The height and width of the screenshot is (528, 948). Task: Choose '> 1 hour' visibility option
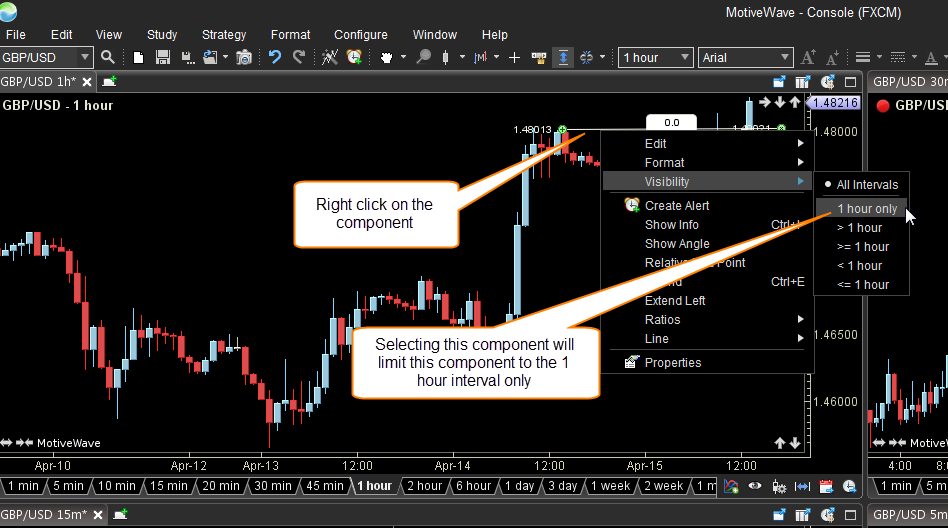click(862, 228)
